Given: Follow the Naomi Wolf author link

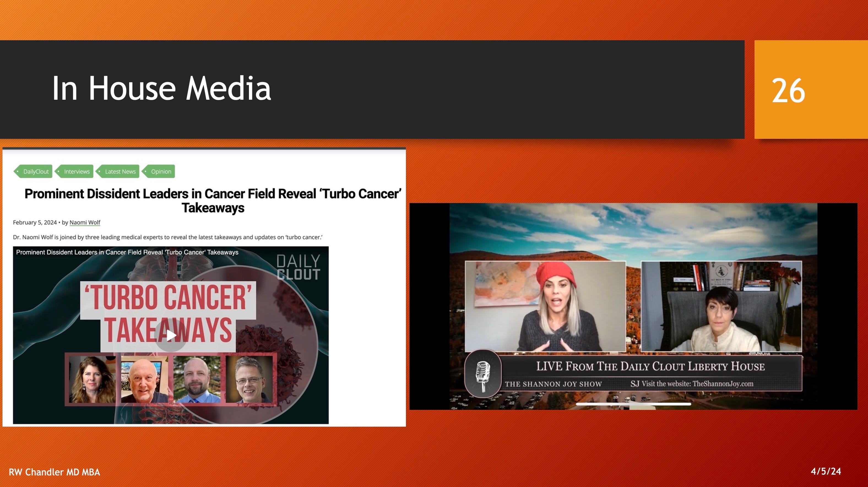Looking at the screenshot, I should coord(85,223).
